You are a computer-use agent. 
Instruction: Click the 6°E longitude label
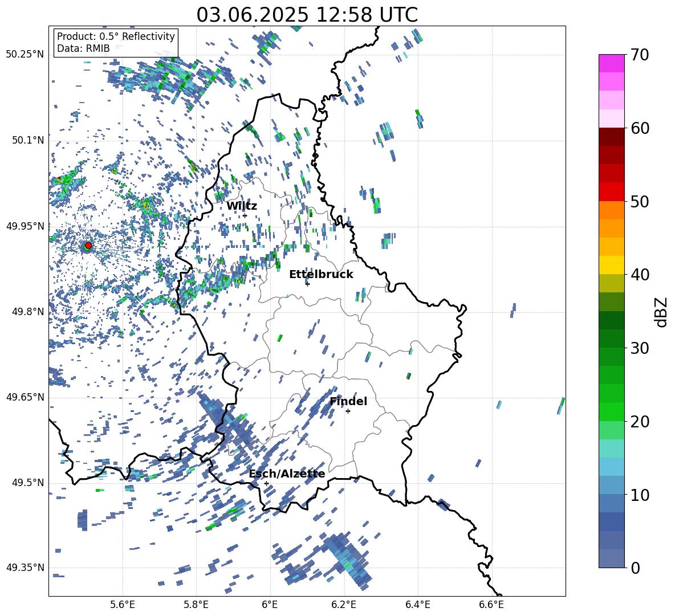tap(270, 605)
